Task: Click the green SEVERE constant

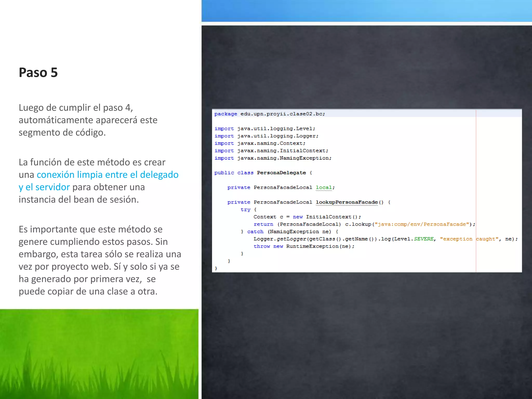Action: coord(424,239)
